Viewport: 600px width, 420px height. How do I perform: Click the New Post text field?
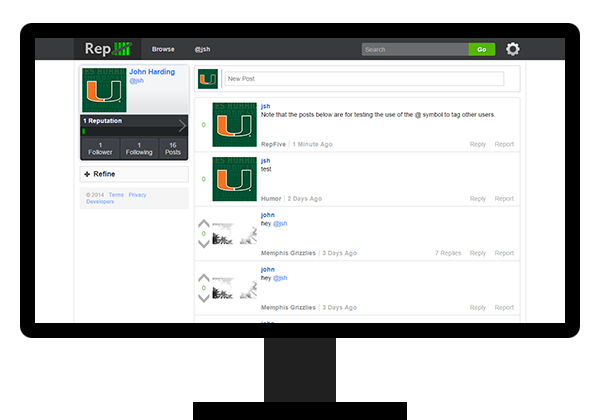coord(364,79)
